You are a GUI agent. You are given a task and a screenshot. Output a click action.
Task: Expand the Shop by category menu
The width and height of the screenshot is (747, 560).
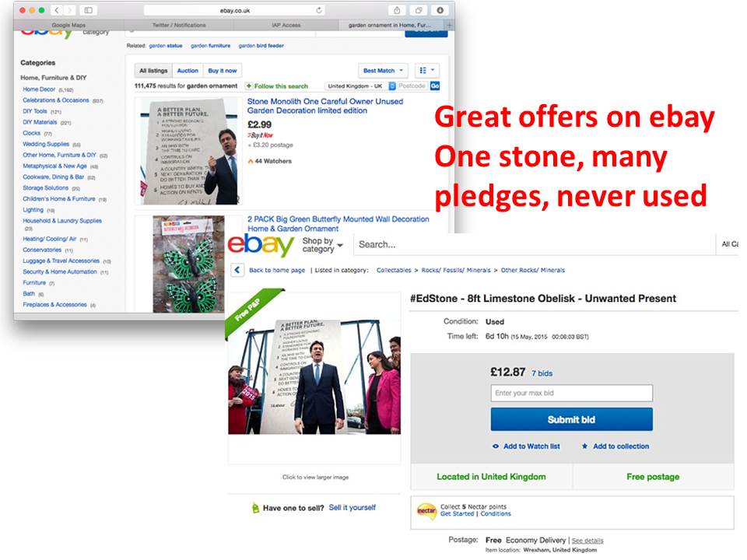click(x=322, y=245)
